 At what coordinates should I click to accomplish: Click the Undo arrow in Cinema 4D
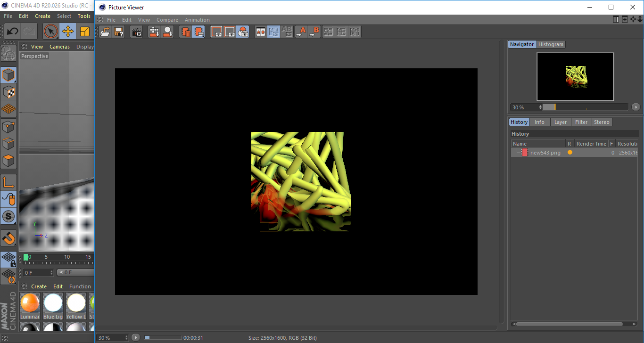12,32
